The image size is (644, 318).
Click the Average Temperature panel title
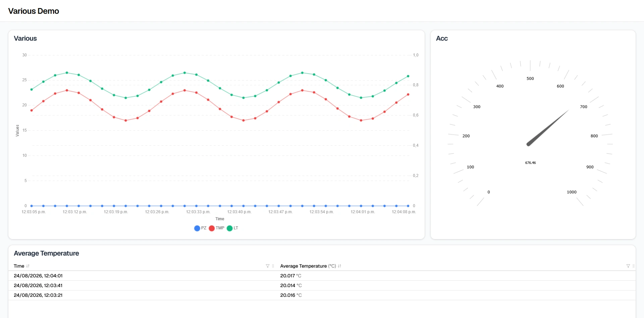[x=46, y=253]
